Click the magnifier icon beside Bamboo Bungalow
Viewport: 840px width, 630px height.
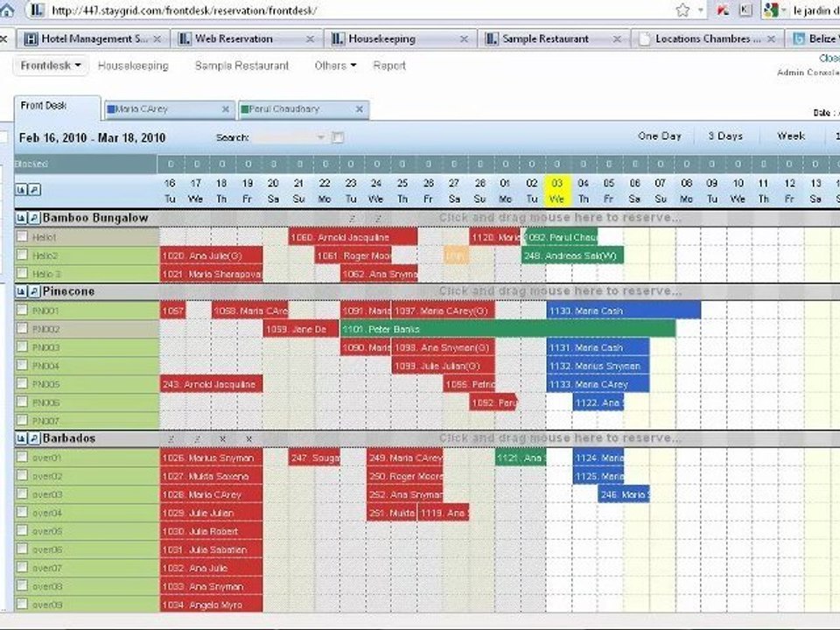point(34,218)
